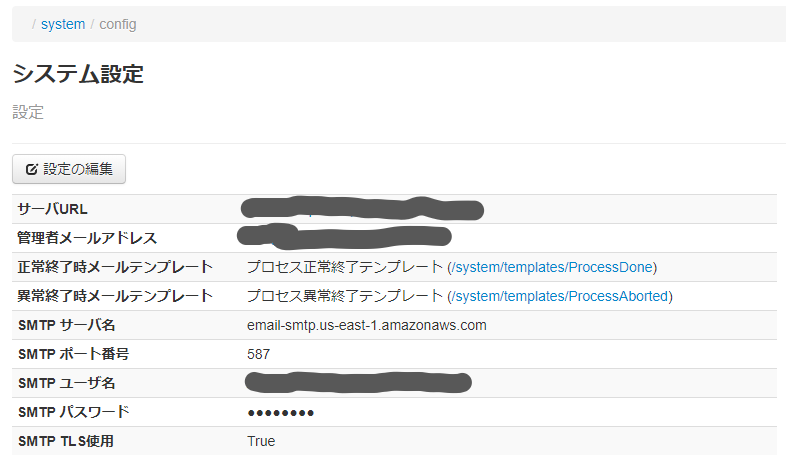Open the system breadcrumb link
Viewport: 786px width, 465px height.
(63, 24)
